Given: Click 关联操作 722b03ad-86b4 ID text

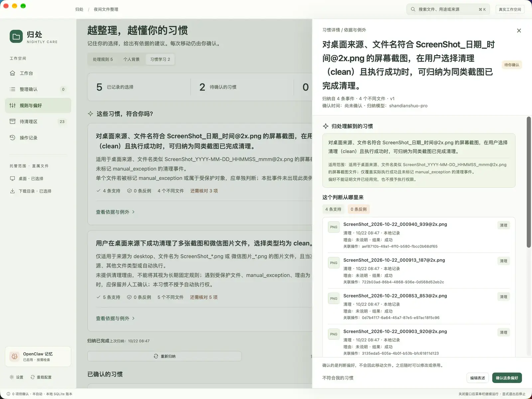Looking at the screenshot, I should point(394,282).
